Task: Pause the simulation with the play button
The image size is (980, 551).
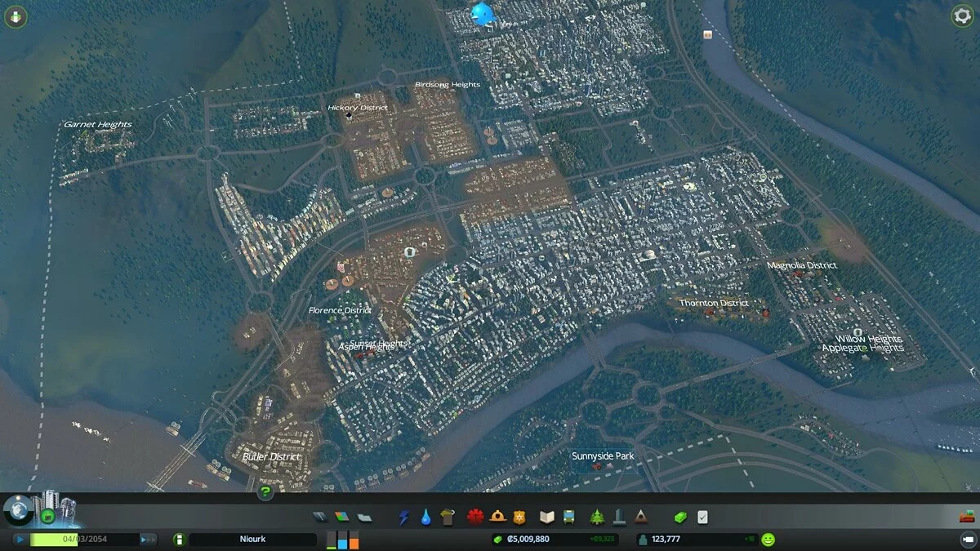Action: pos(20,539)
